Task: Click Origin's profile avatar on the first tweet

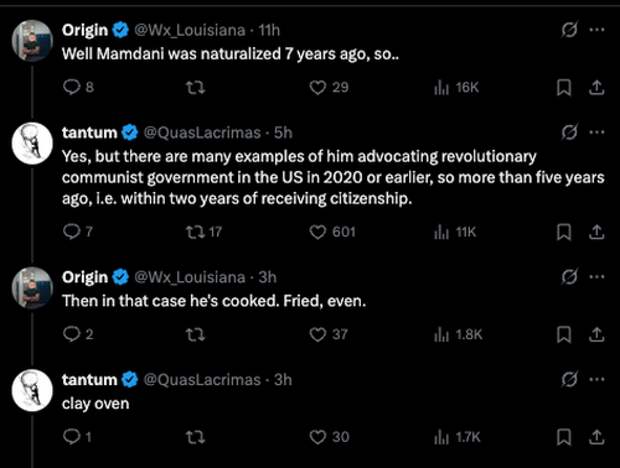Action: point(32,42)
